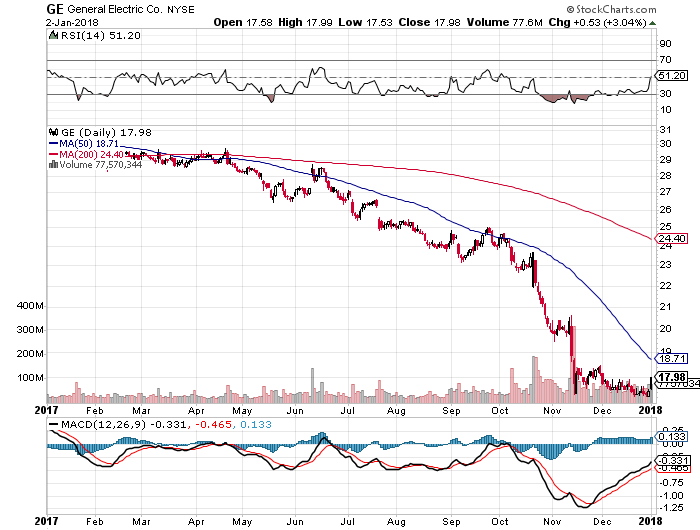The height and width of the screenshot is (530, 700).
Task: Click the black line swatch before MACD(12,26,9)
Action: [54, 425]
